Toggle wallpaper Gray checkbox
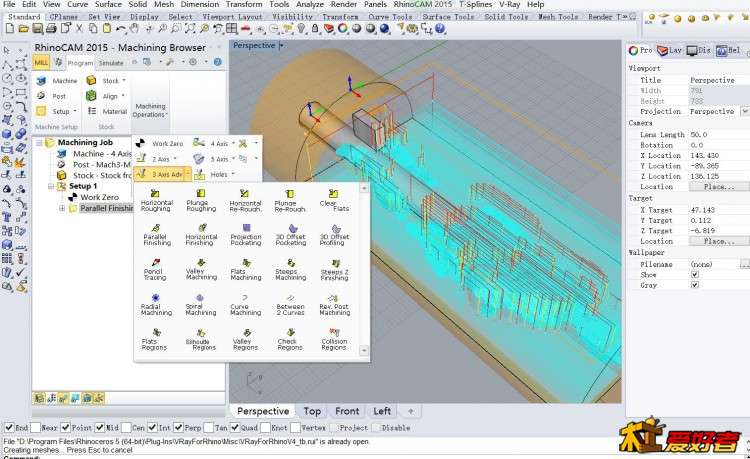 click(x=695, y=284)
